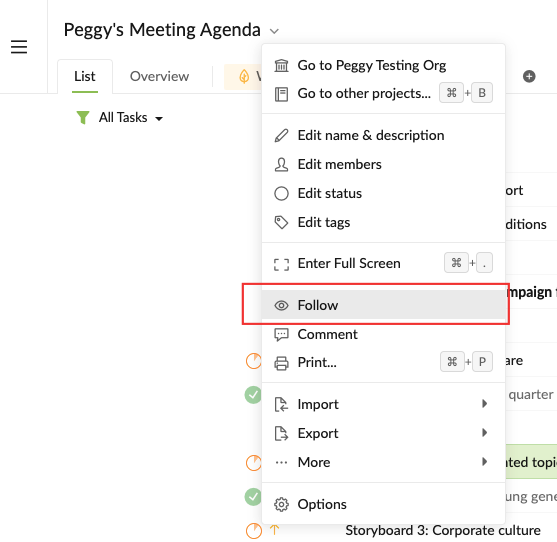Click the plus icon to add tab

(x=529, y=76)
